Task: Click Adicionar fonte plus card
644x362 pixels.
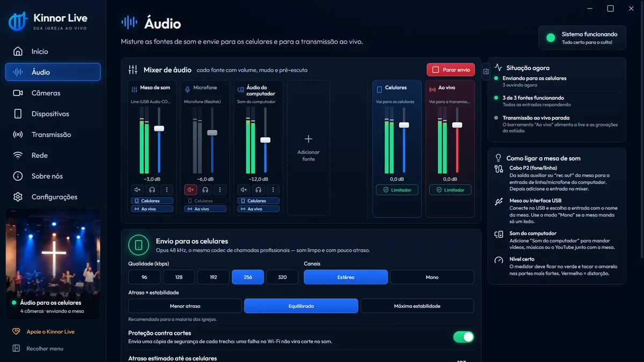Action: point(309,148)
